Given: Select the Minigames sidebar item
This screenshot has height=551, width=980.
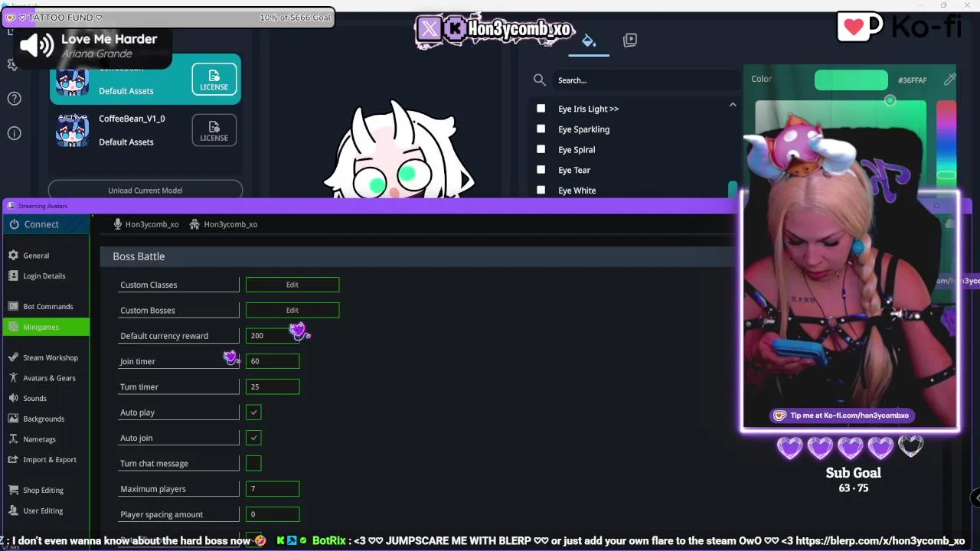Looking at the screenshot, I should tap(46, 327).
